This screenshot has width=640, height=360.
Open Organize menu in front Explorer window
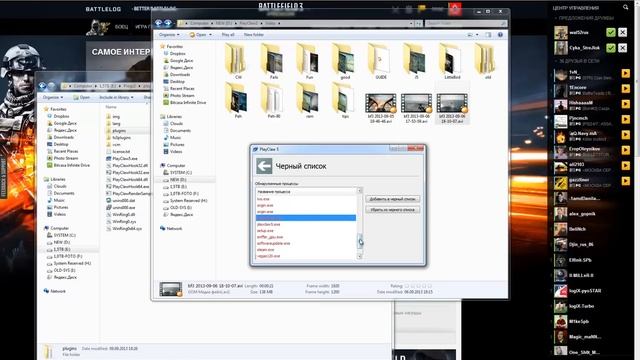tap(169, 35)
